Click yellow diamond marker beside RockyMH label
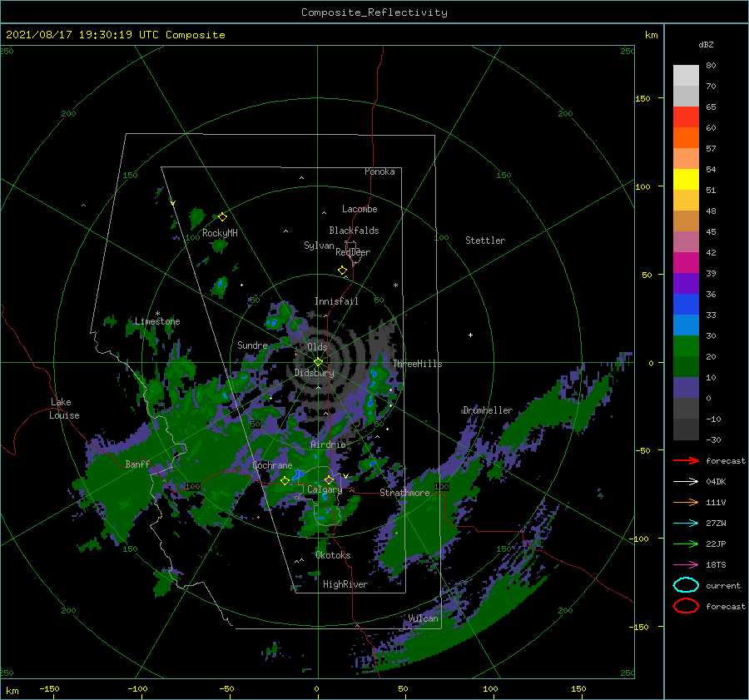Screen dimensions: 749x700 222,217
